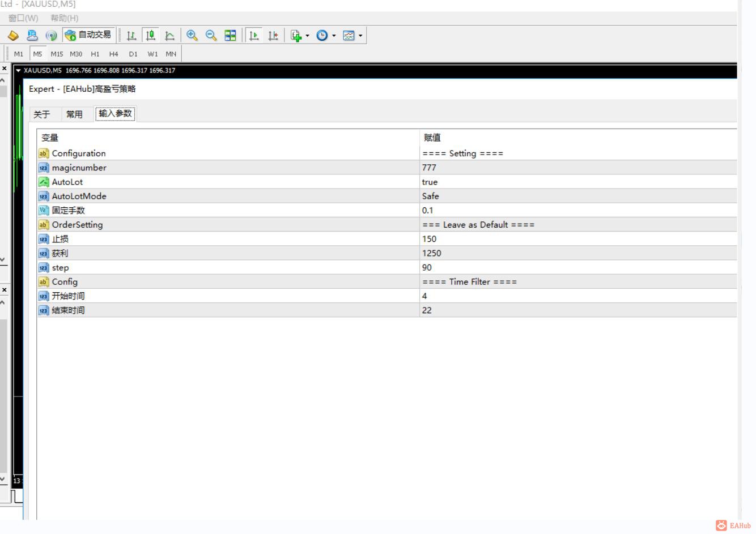Click the virtual hosting person-monitor icon
The width and height of the screenshot is (756, 534).
tap(32, 36)
